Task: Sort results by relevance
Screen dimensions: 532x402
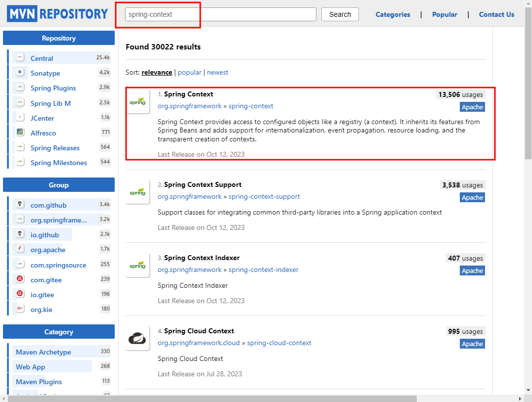Action: (157, 73)
